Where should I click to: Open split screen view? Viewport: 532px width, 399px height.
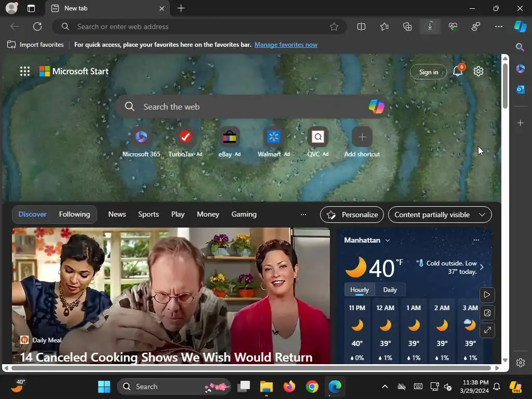click(362, 26)
